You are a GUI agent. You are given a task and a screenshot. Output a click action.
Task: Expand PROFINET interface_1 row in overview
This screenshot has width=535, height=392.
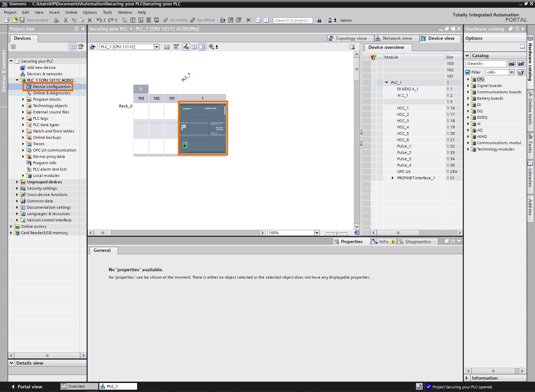click(393, 178)
